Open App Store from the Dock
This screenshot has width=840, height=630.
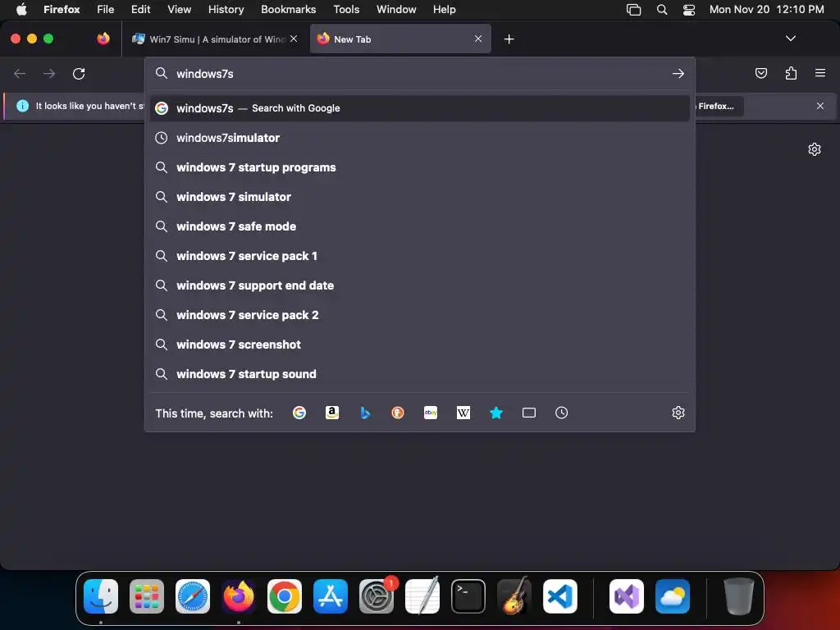point(331,596)
